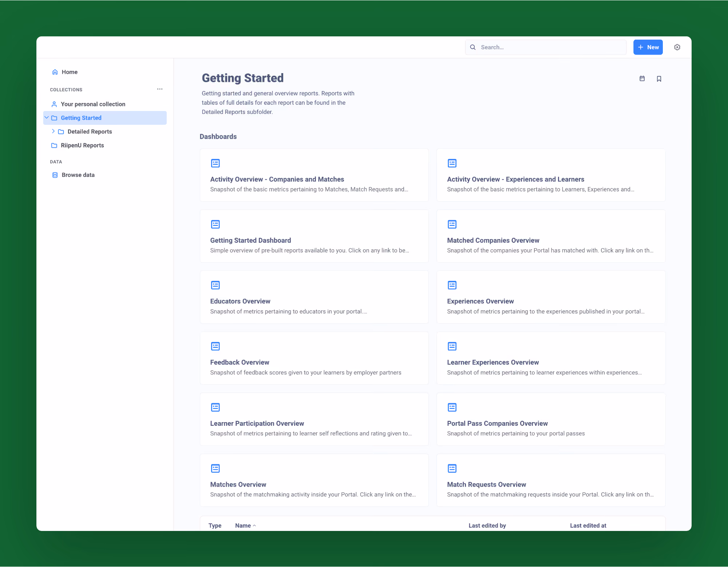Sort by the Name column arrow
Image resolution: width=728 pixels, height=567 pixels.
click(x=254, y=526)
